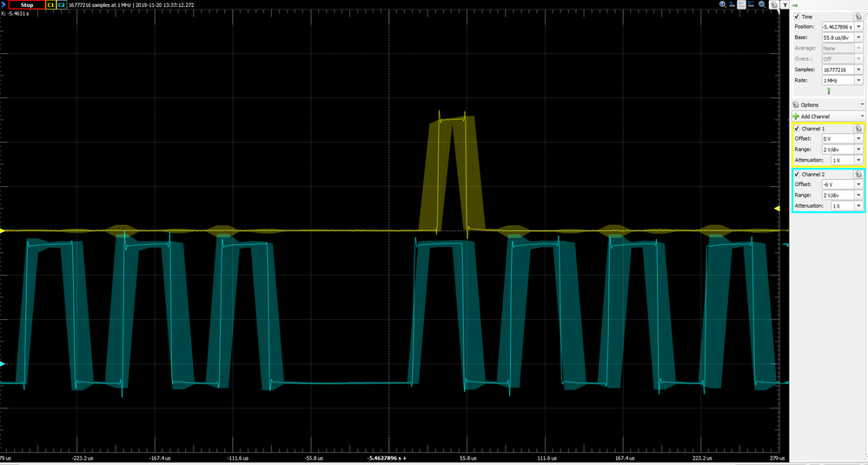Click the Stop status button
The width and height of the screenshot is (868, 465).
point(27,5)
